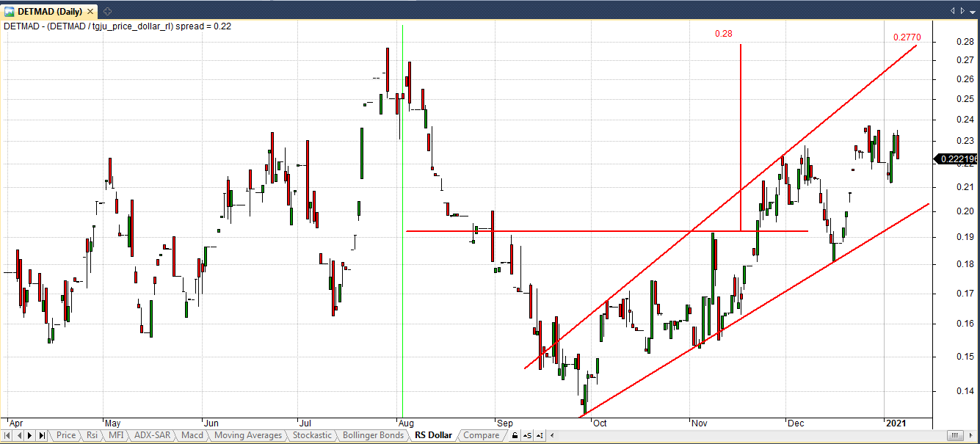Viewport: 980px width, 444px height.
Task: Click the lock icon beside sheet tabs
Action: pyautogui.click(x=515, y=435)
